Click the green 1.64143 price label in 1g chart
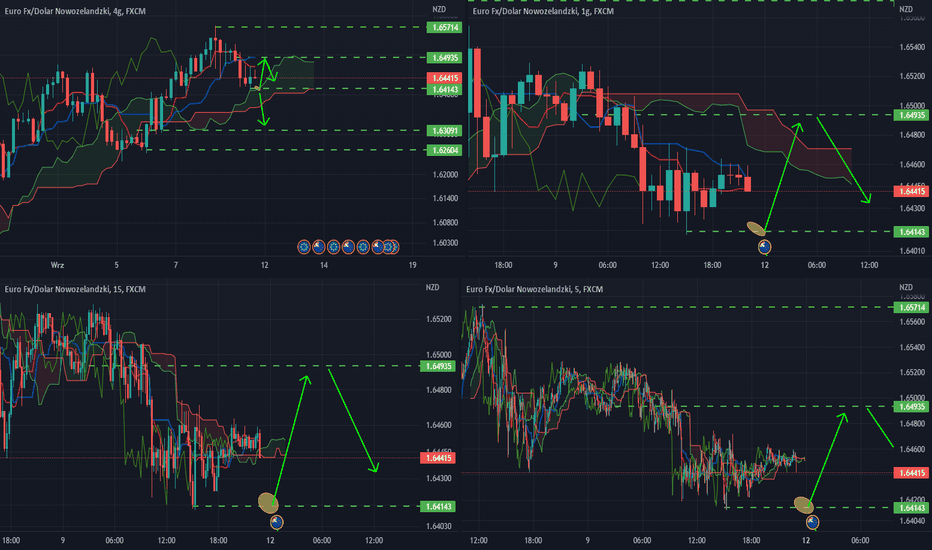 (912, 231)
